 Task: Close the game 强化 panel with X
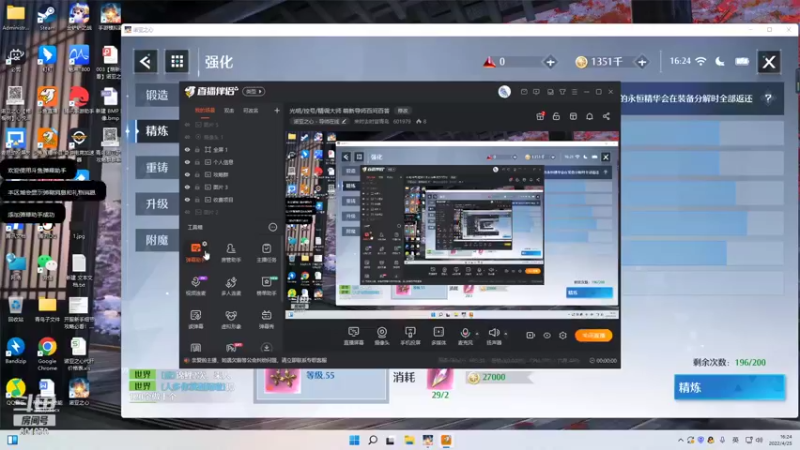[769, 62]
